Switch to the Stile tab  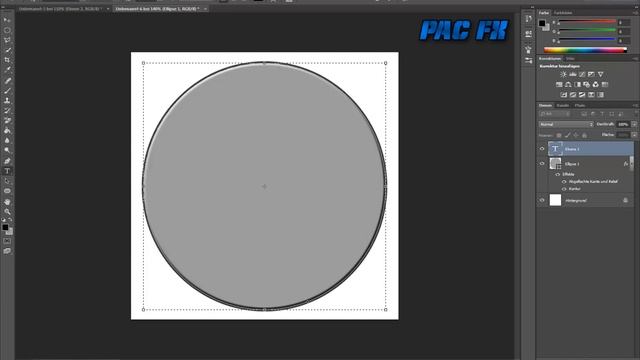[x=570, y=59]
